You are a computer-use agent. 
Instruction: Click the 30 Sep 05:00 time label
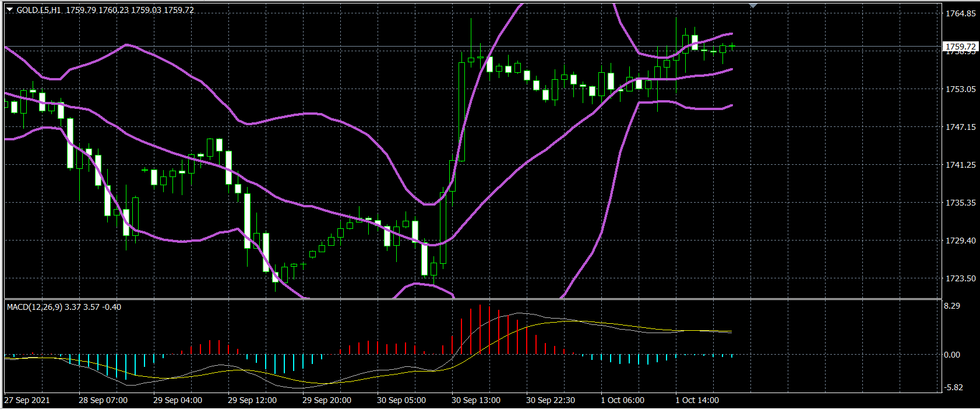(401, 400)
